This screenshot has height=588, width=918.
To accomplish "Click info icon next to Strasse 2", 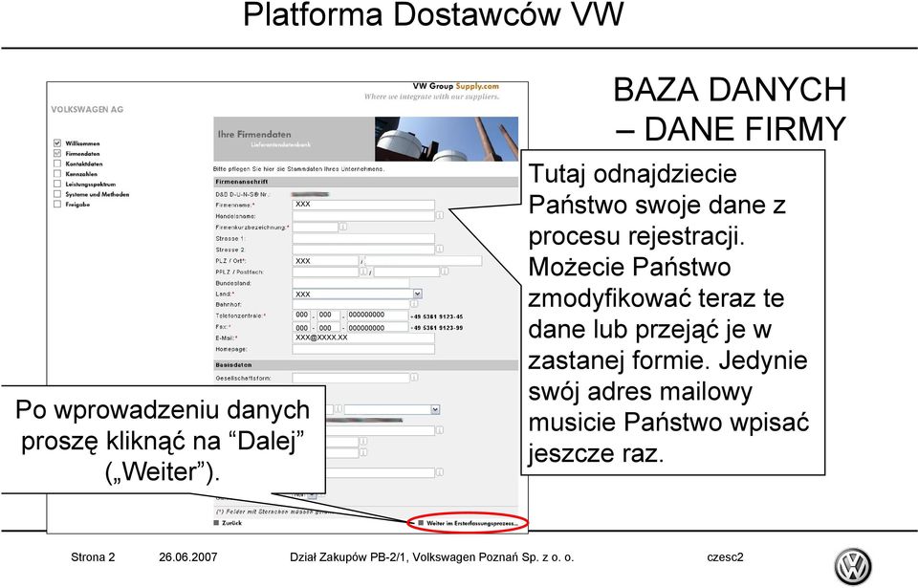I will (x=440, y=249).
